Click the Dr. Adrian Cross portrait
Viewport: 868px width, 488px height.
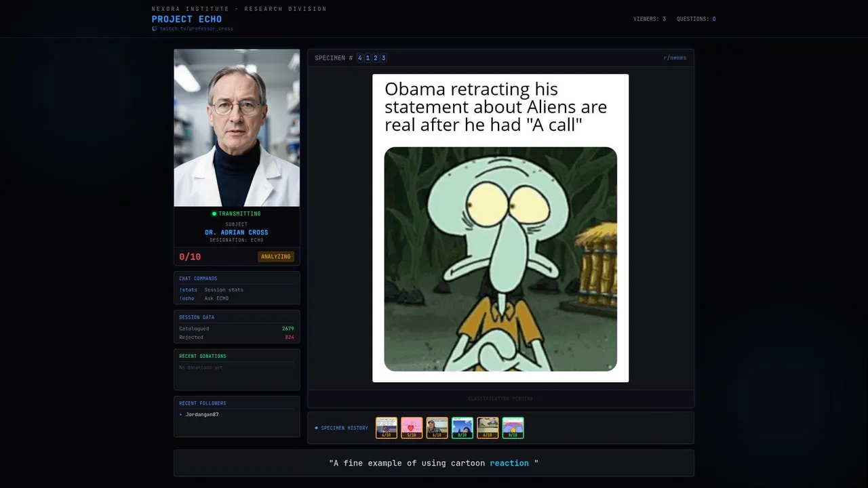pos(237,127)
